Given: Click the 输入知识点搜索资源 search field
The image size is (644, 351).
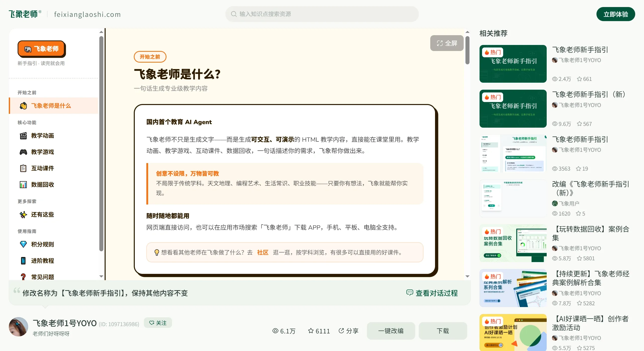Looking at the screenshot, I should 322,14.
